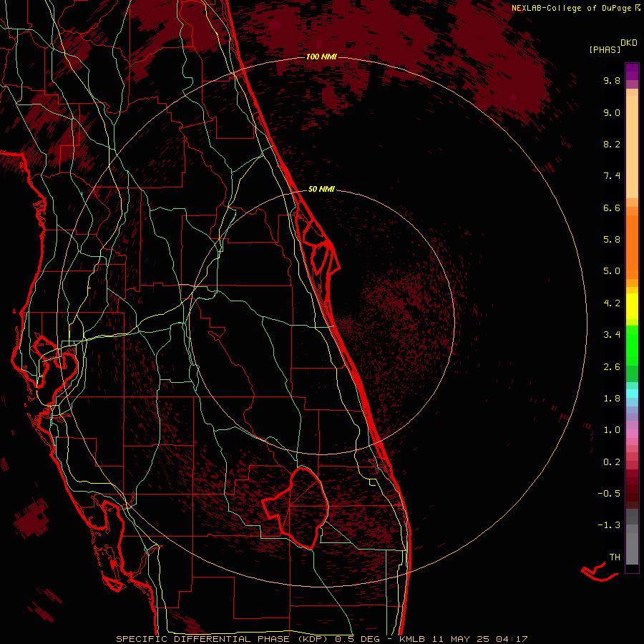Click the 100 NMI range ring label

tap(321, 57)
